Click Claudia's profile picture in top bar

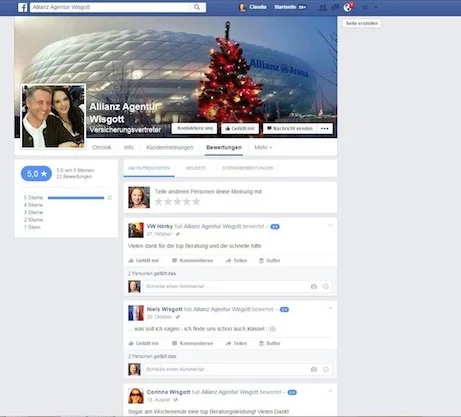click(x=242, y=7)
